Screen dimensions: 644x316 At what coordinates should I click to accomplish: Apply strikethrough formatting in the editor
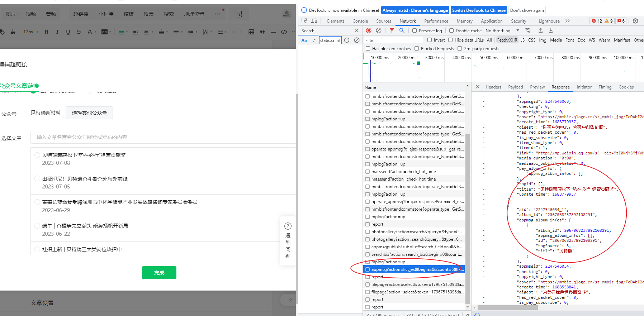click(x=79, y=32)
